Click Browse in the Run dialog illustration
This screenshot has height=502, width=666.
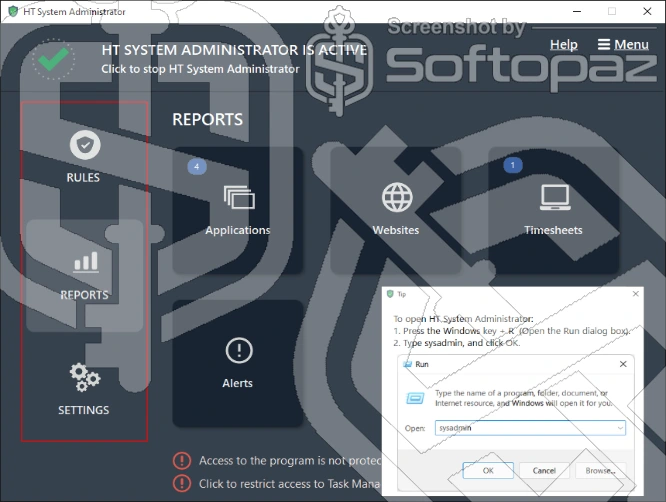[x=600, y=471]
